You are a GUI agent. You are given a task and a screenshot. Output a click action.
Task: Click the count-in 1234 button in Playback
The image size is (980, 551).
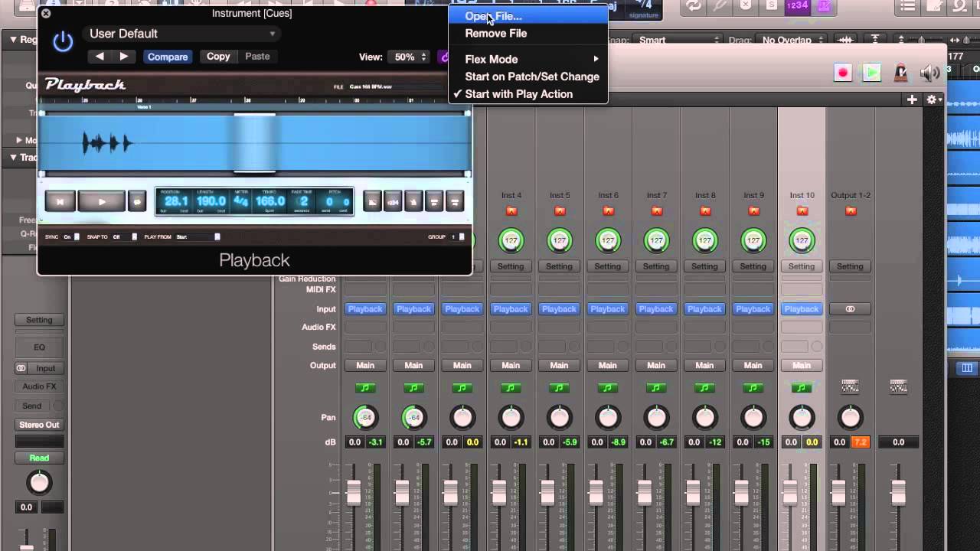[x=393, y=201]
